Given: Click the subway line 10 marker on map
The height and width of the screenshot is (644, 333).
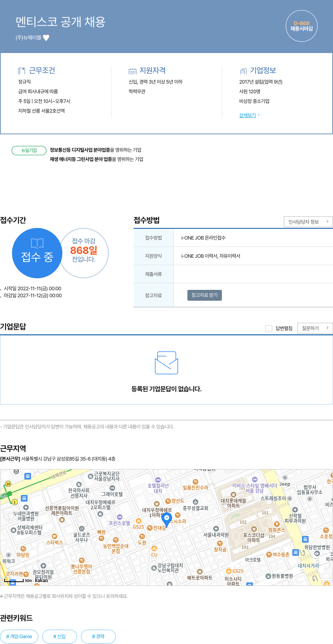Looking at the screenshot, I should pos(8,484).
